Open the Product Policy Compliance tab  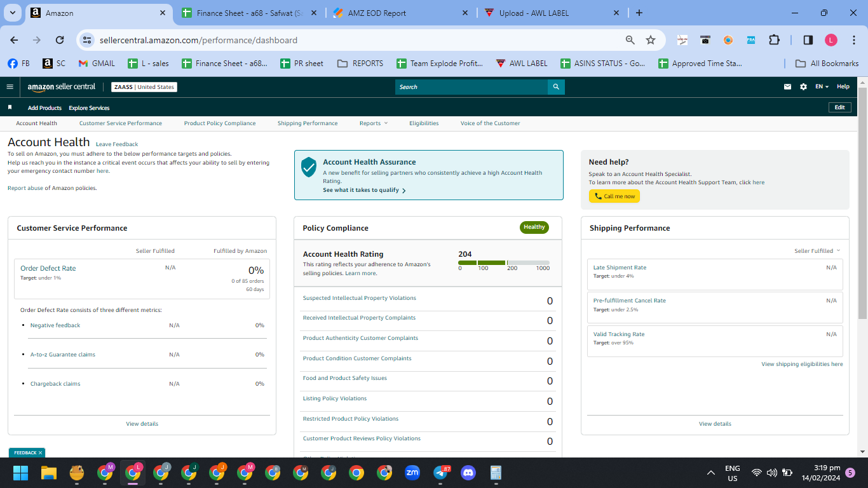coord(220,123)
